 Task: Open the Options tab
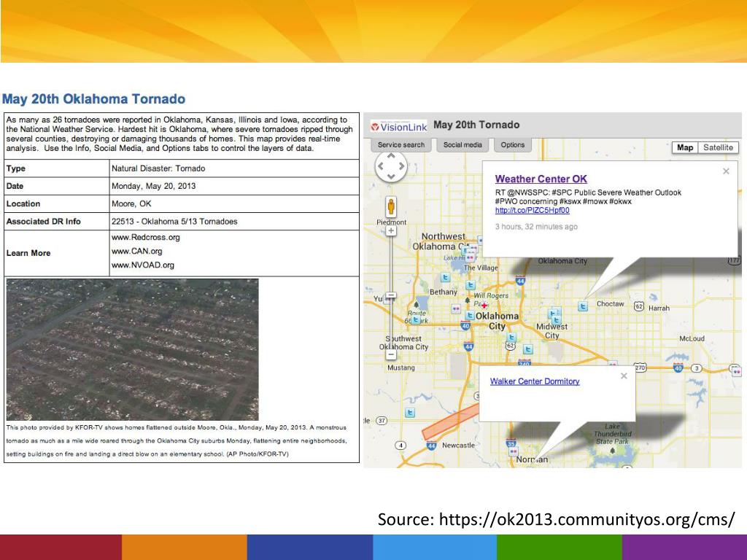512,145
